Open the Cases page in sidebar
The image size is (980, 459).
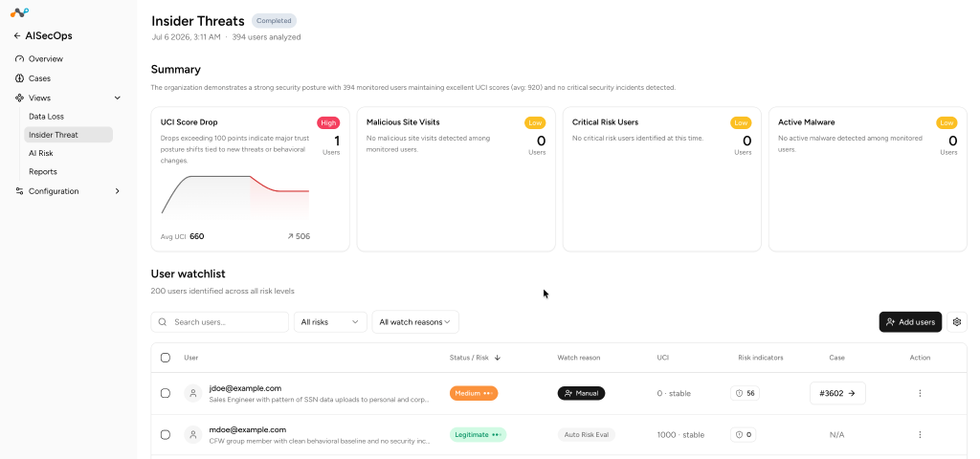pyautogui.click(x=39, y=78)
